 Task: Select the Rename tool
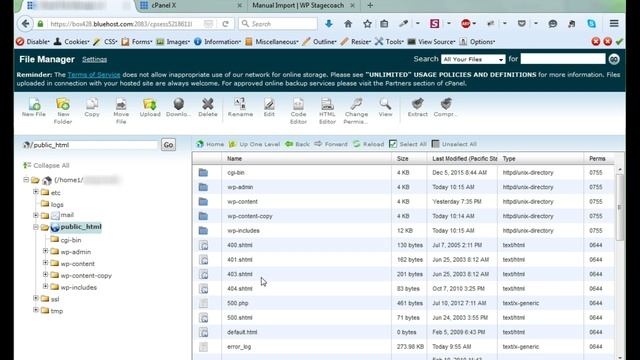click(x=240, y=108)
